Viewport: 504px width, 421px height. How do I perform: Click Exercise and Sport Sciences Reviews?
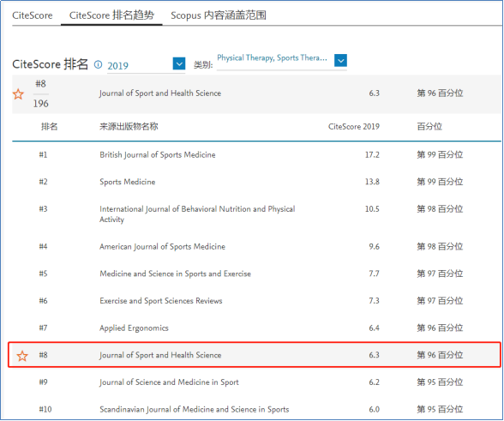click(x=161, y=301)
